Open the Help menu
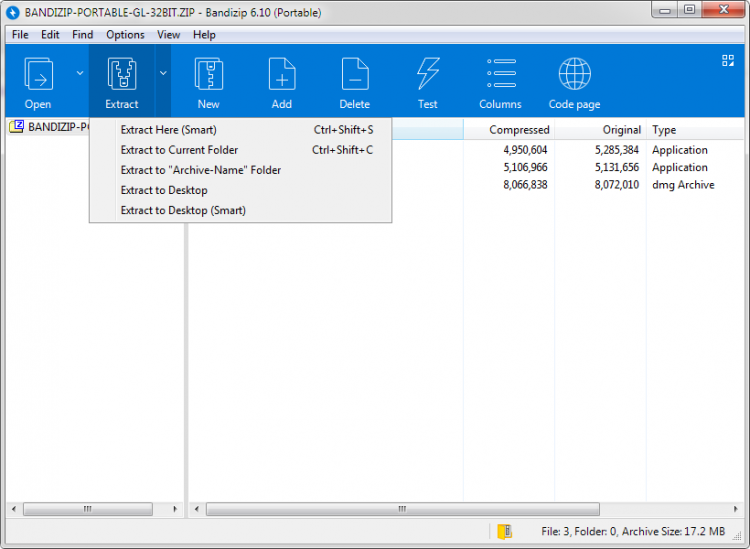This screenshot has width=750, height=549. pos(204,34)
